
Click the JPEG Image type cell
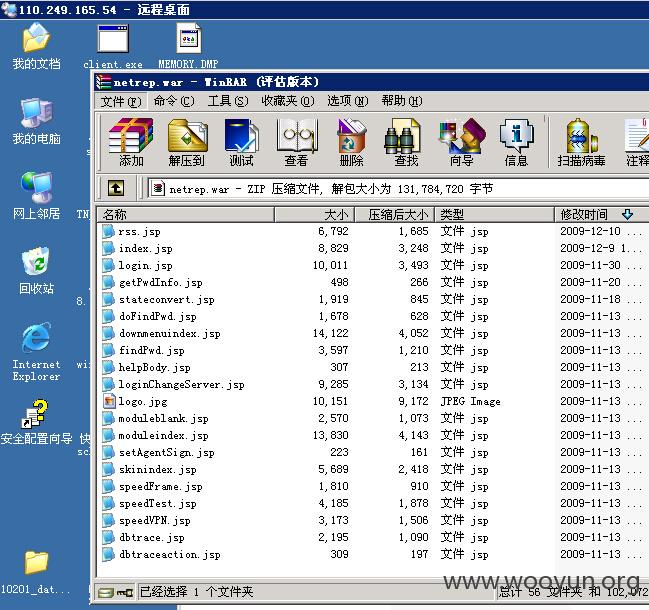tap(471, 401)
